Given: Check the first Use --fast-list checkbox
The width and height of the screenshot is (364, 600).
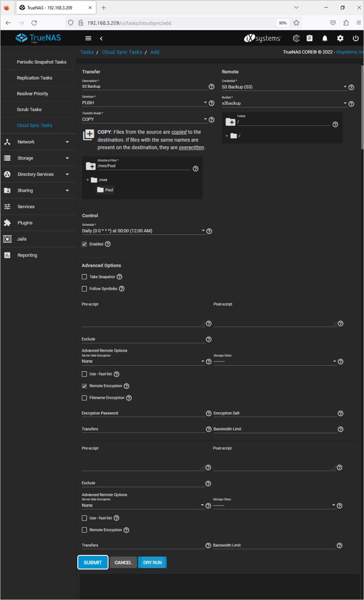Looking at the screenshot, I should coord(84,374).
